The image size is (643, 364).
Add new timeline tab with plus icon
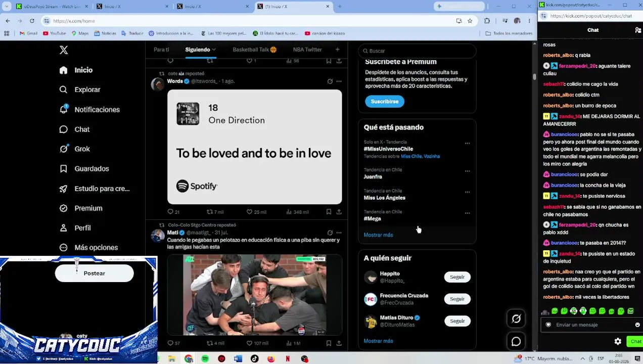337,50
